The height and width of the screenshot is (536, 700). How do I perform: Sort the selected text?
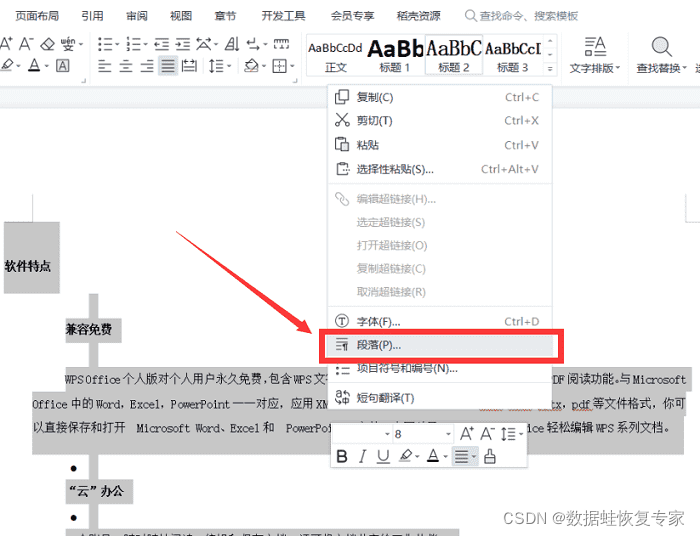click(232, 44)
